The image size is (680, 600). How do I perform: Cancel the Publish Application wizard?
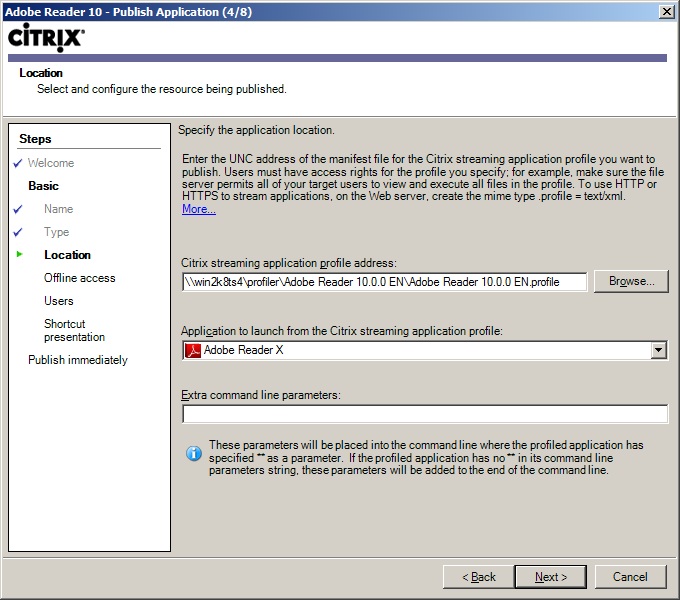(x=630, y=577)
